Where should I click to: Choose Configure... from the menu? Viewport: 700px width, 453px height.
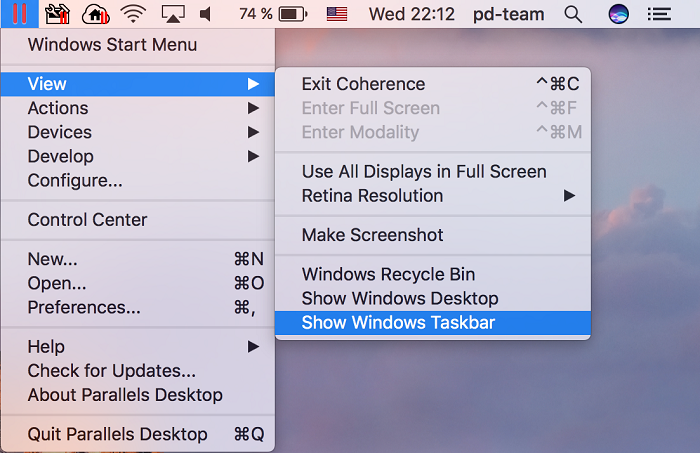138,180
